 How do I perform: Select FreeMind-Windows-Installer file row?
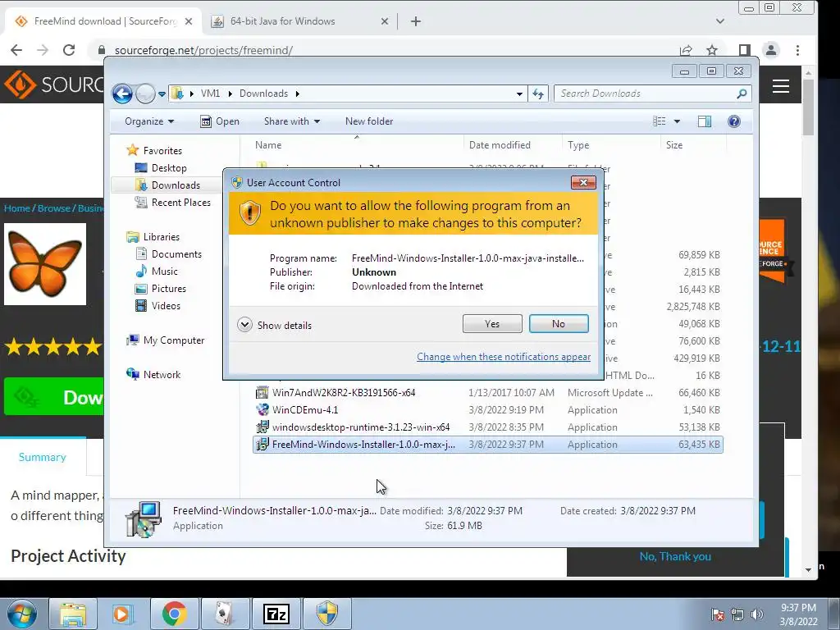(x=487, y=445)
